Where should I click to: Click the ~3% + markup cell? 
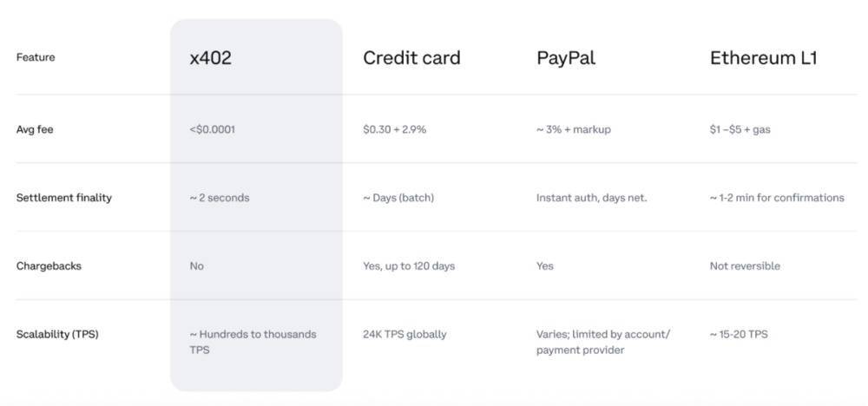574,129
